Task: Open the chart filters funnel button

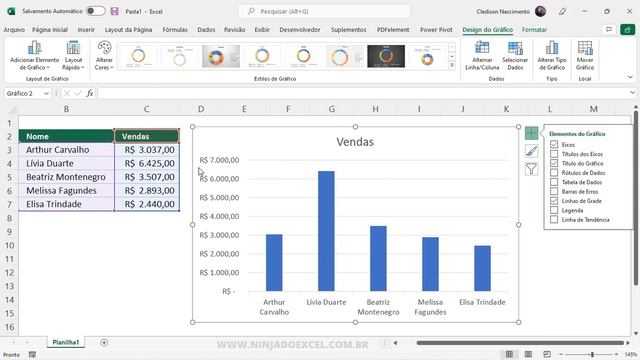Action: (531, 169)
